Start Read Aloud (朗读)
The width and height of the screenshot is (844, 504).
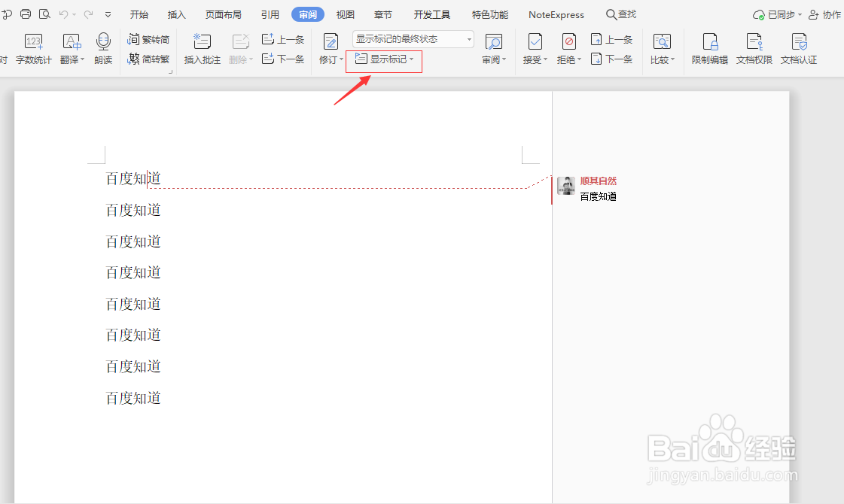[x=103, y=48]
